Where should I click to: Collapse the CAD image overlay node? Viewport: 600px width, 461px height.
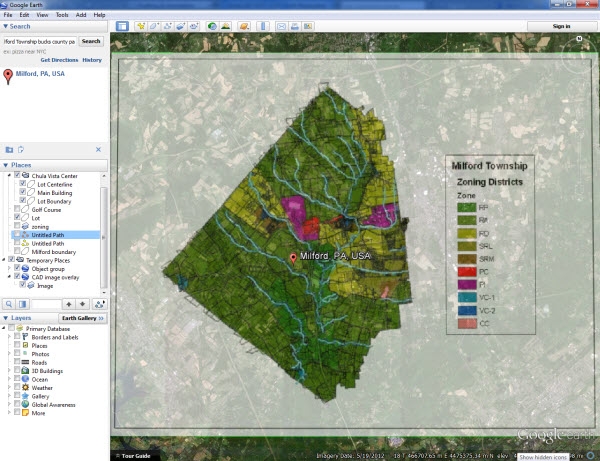click(9, 277)
